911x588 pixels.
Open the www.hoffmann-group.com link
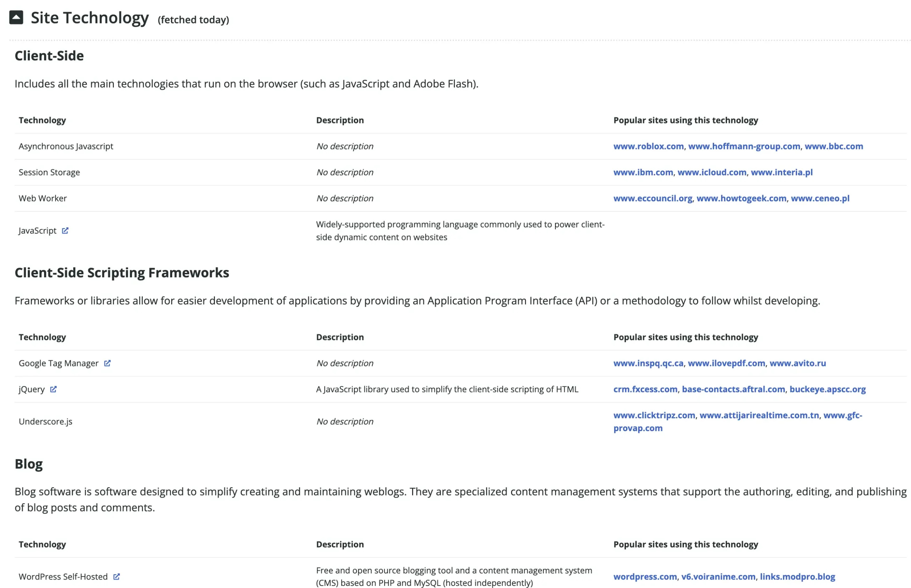point(744,146)
